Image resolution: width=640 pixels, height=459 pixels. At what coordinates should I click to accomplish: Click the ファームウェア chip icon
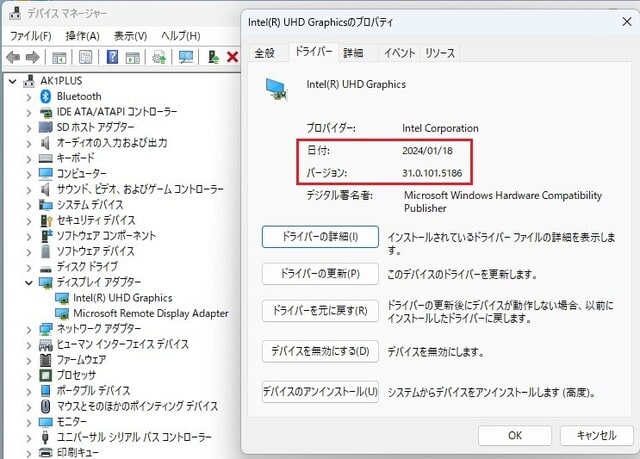[x=46, y=360]
